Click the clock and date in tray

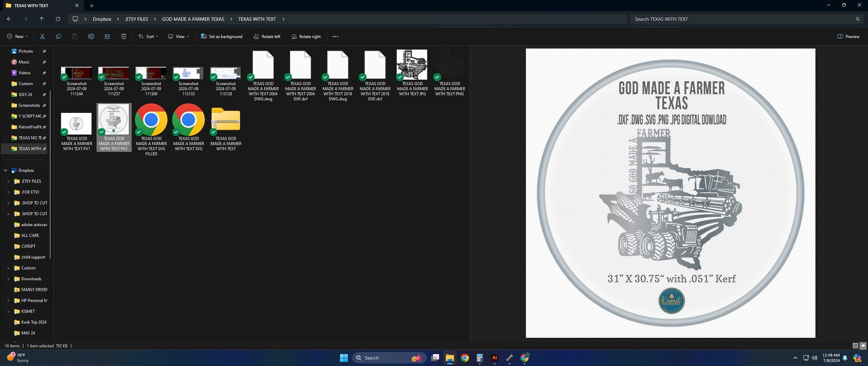coord(831,358)
